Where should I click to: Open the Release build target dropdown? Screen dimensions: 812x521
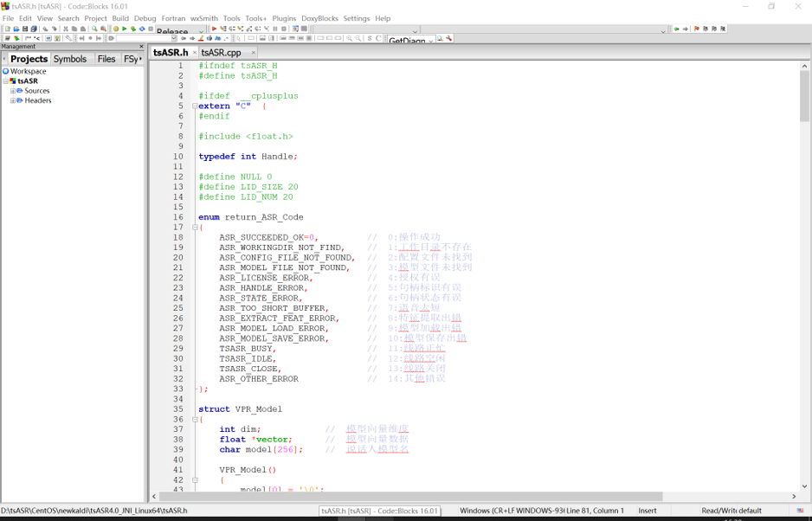tap(201, 32)
